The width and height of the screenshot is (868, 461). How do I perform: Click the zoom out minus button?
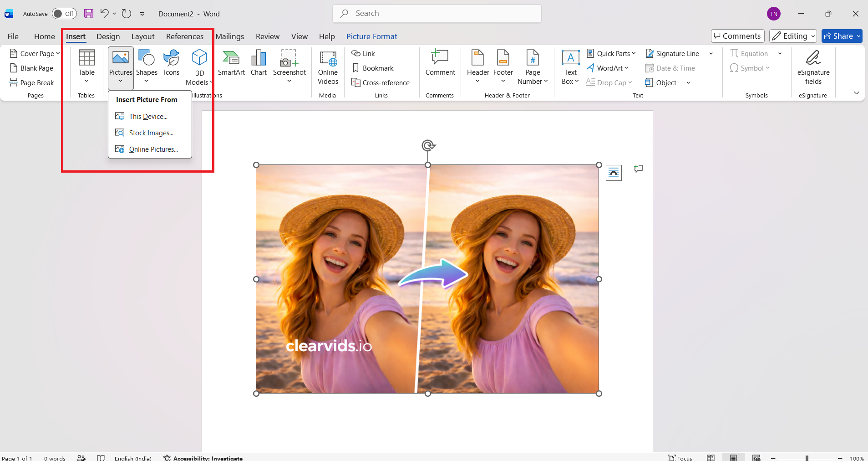coord(773,458)
